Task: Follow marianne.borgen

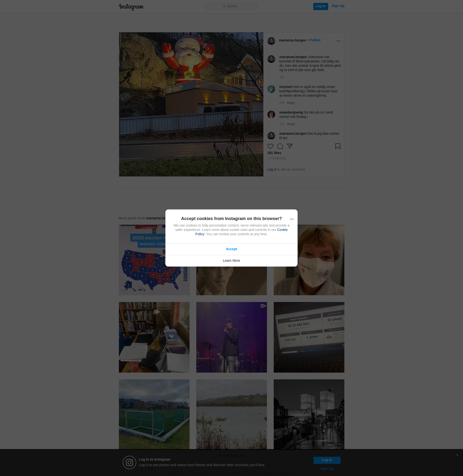Action: [x=315, y=40]
